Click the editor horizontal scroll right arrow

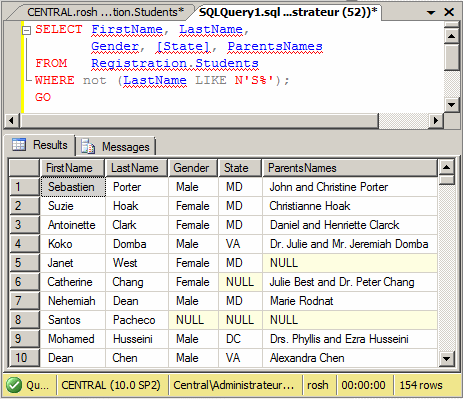[436, 120]
